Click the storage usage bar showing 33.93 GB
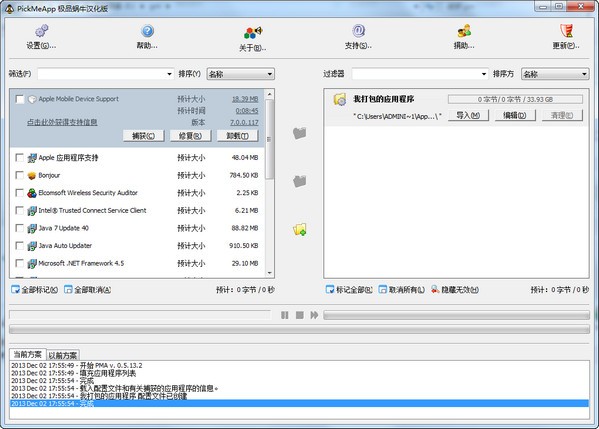This screenshot has height=429, width=599. pos(515,99)
